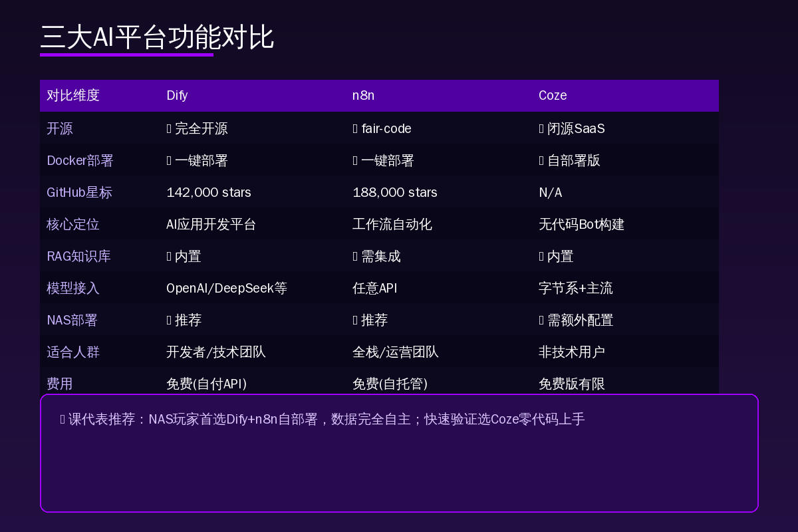The image size is (798, 532).
Task: Click the 字节系+主流 cell
Action: tap(576, 288)
